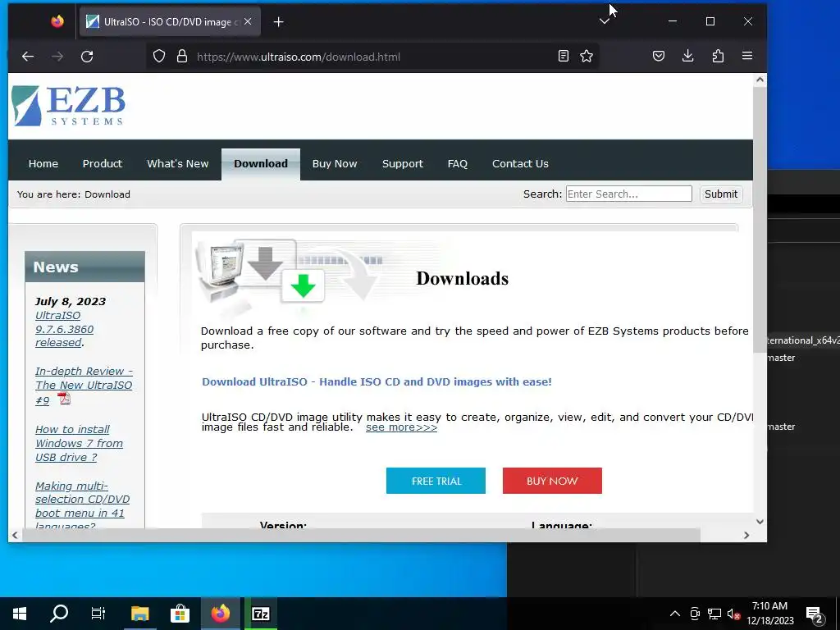Close the UltraISO tab
The width and height of the screenshot is (840, 630).
(248, 21)
